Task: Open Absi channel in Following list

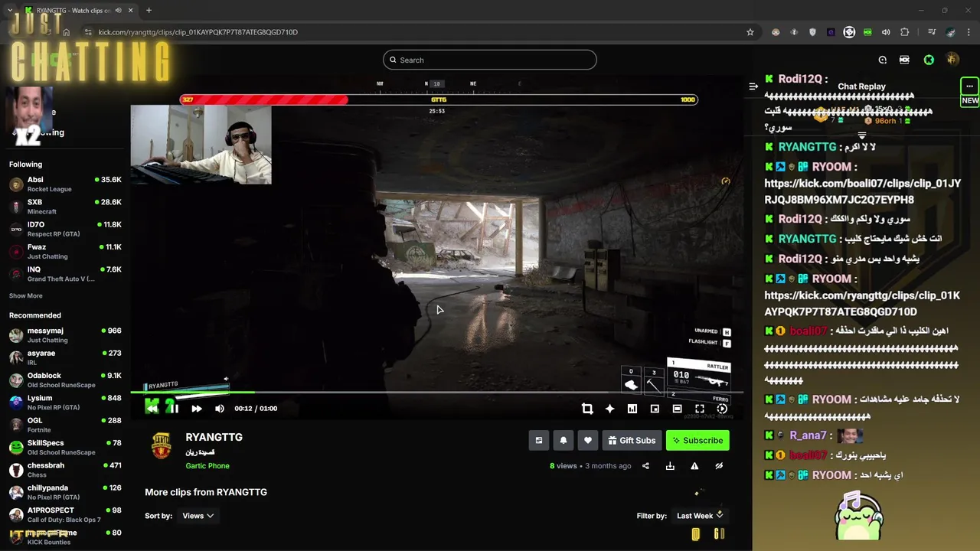Action: point(65,184)
